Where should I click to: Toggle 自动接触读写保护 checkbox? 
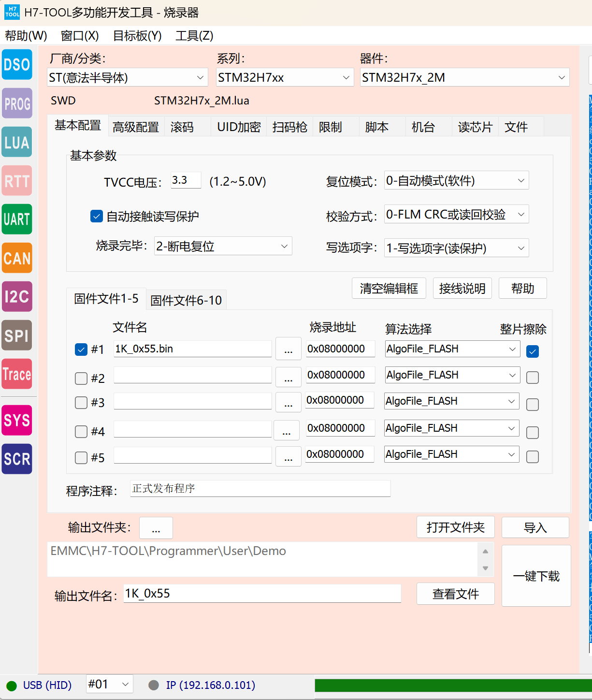coord(97,216)
